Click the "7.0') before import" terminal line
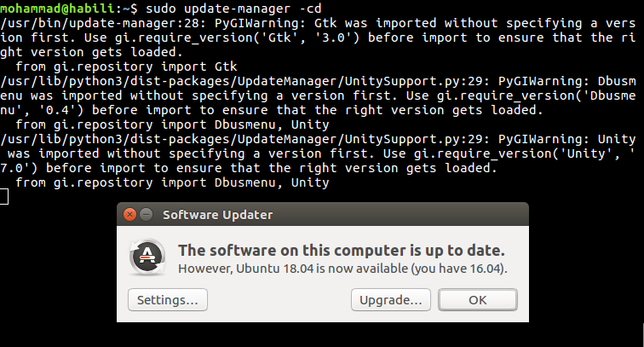 tap(247, 168)
